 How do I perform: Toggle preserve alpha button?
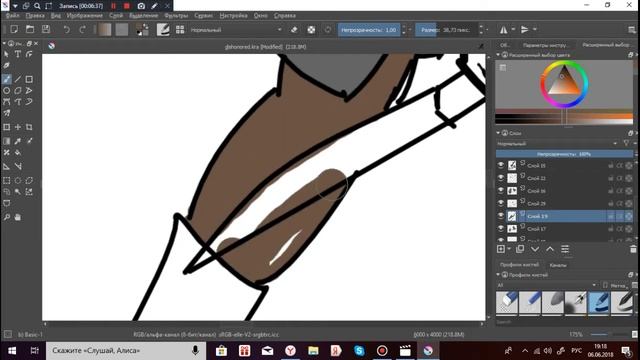(x=311, y=29)
